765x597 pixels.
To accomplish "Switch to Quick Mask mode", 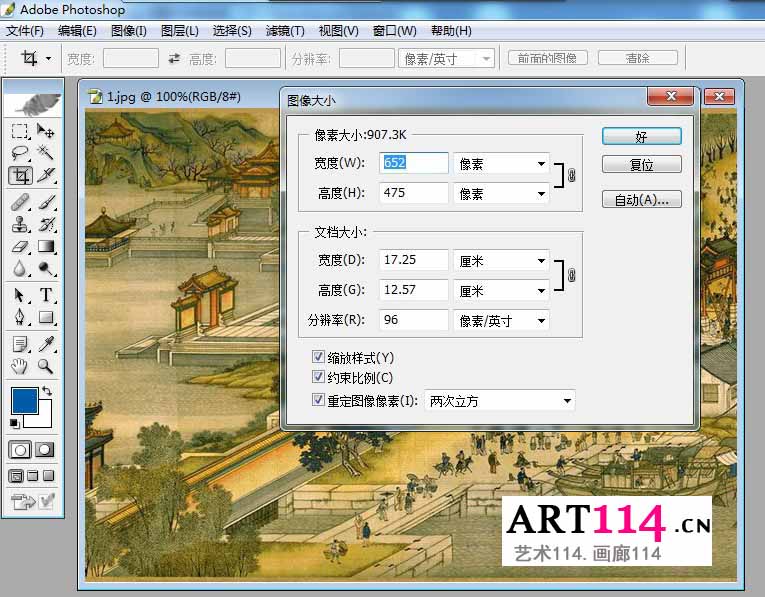I will (45, 450).
